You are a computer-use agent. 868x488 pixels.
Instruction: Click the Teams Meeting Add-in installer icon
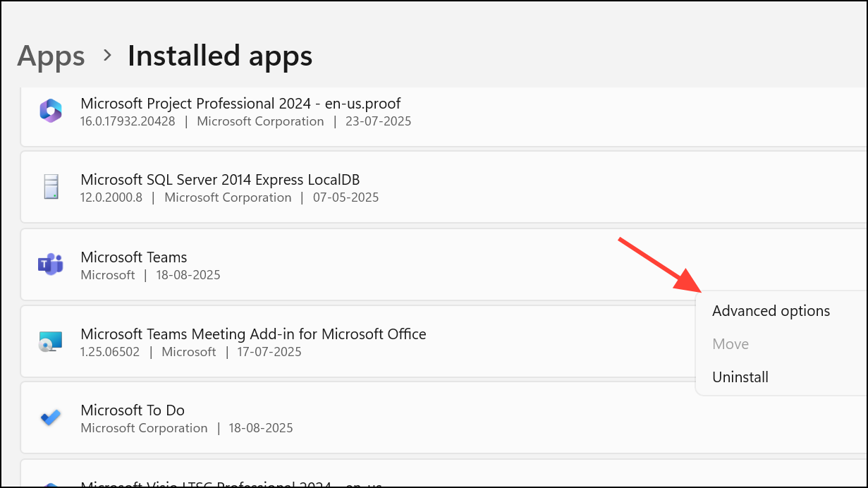point(51,341)
